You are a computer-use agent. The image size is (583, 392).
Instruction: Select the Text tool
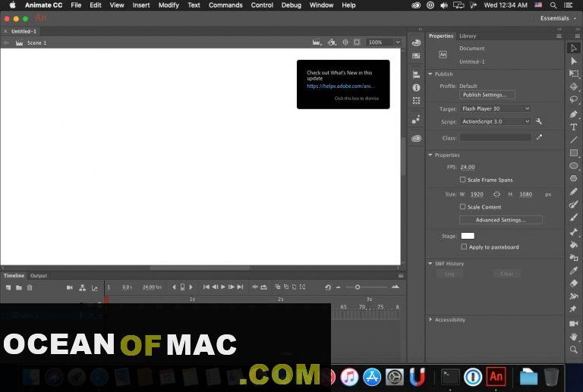pos(574,127)
